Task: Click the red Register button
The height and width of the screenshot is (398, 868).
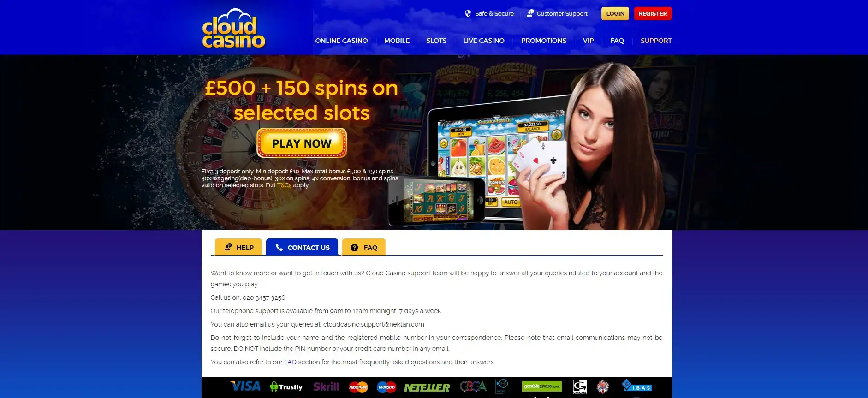Action: point(653,13)
